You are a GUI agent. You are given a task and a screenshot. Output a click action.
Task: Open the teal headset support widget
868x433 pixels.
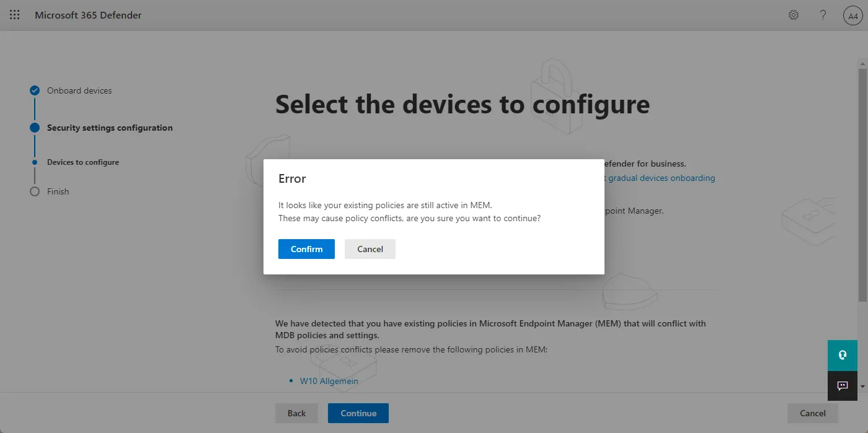tap(843, 355)
